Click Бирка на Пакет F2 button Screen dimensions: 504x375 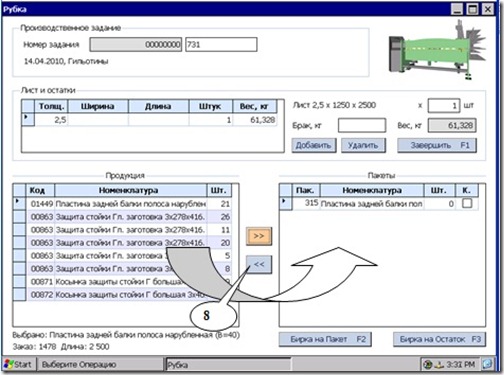click(x=325, y=339)
